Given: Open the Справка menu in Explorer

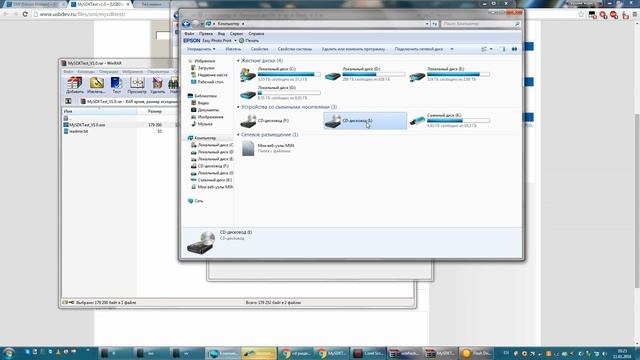Looking at the screenshot, I should point(256,34).
